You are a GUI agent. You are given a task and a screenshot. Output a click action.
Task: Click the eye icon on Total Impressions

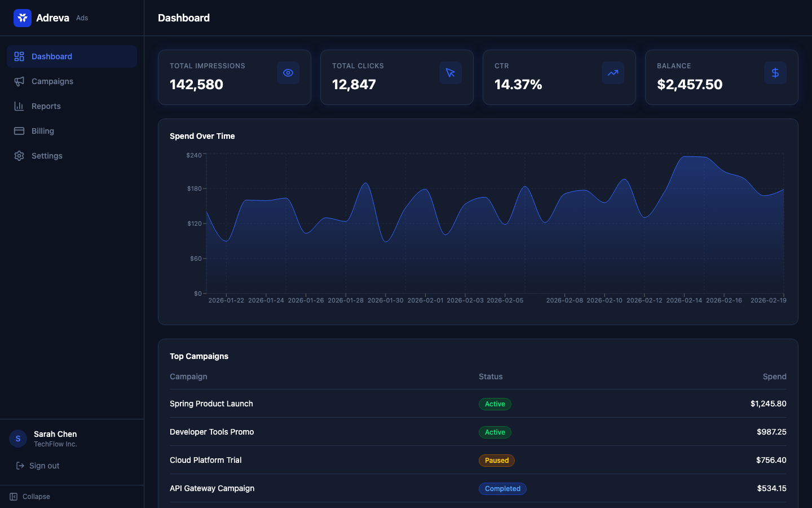288,73
